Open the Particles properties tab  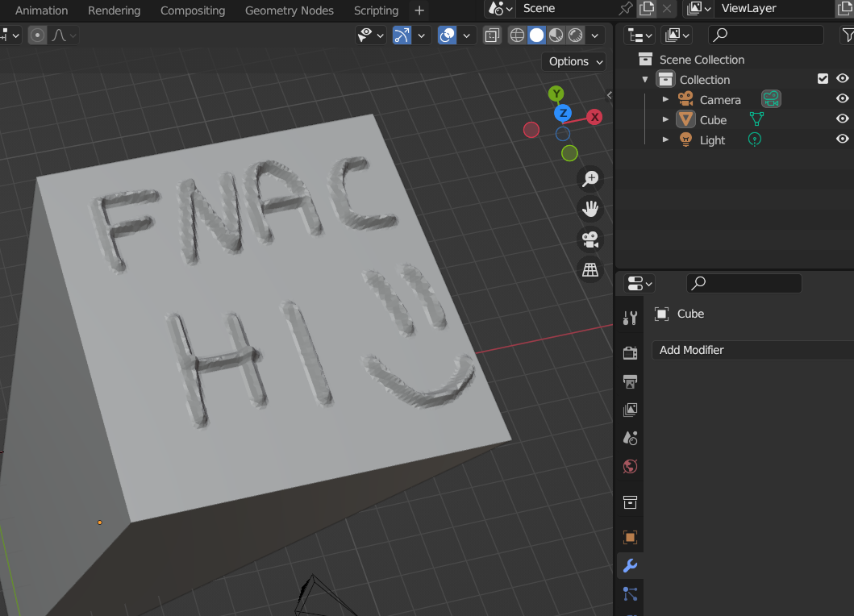630,594
